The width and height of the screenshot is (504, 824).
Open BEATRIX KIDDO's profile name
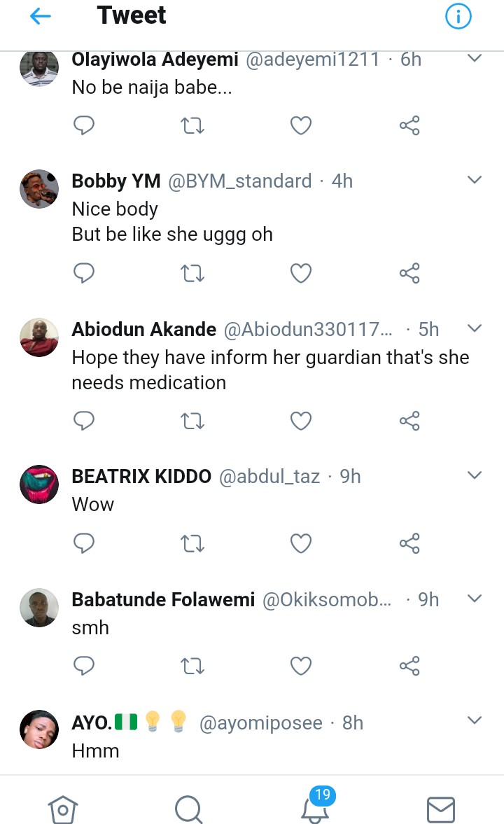[x=141, y=477]
